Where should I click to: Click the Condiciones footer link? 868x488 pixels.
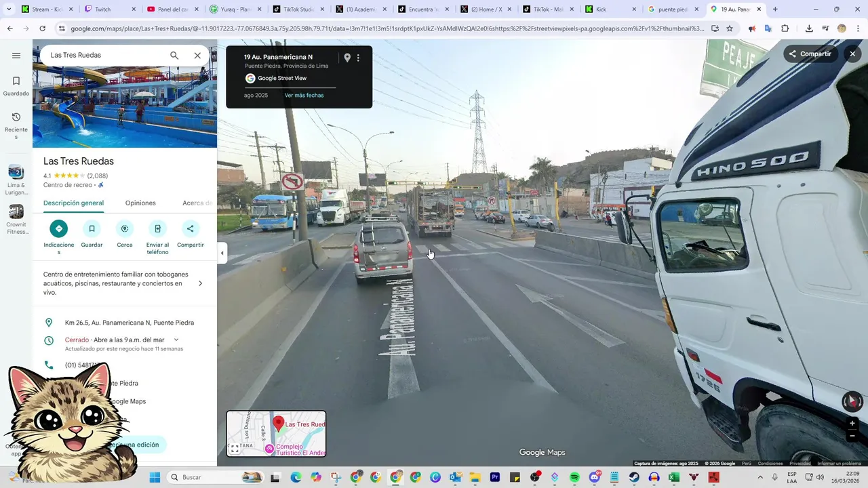[770, 464]
